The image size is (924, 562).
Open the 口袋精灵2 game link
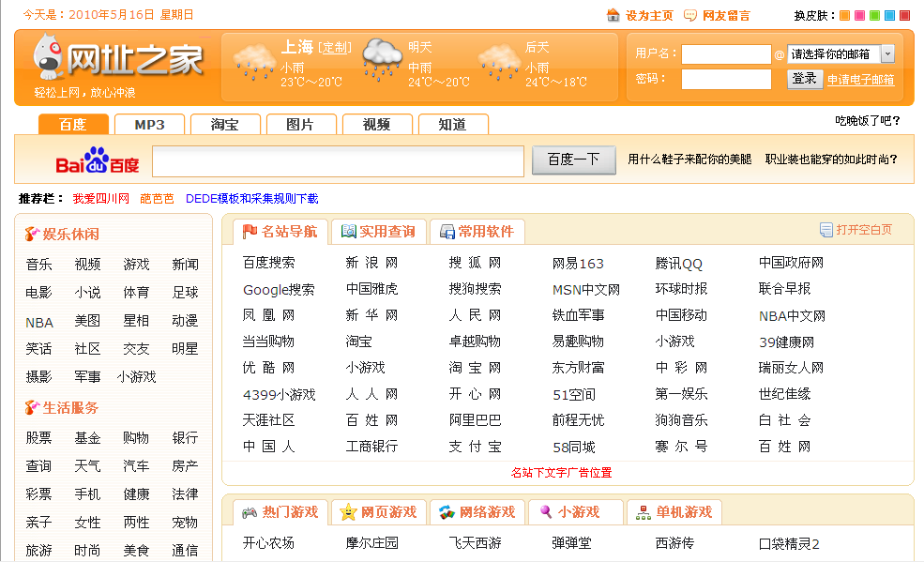789,543
